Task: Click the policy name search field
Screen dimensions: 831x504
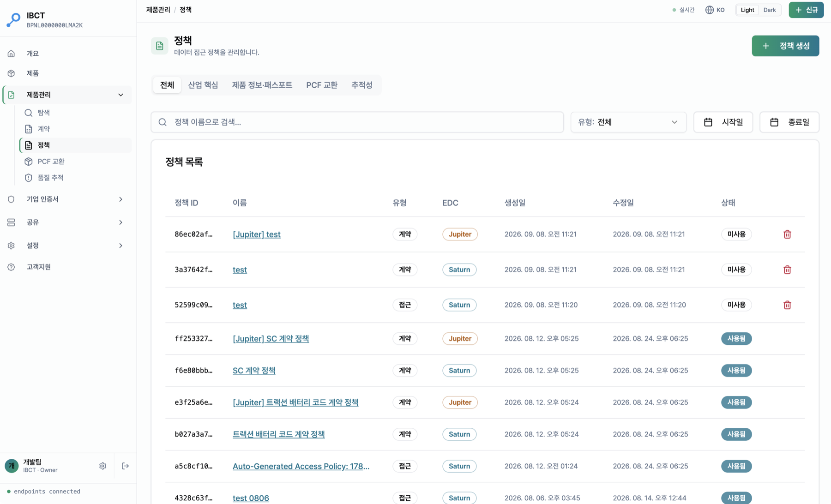Action: coord(357,122)
